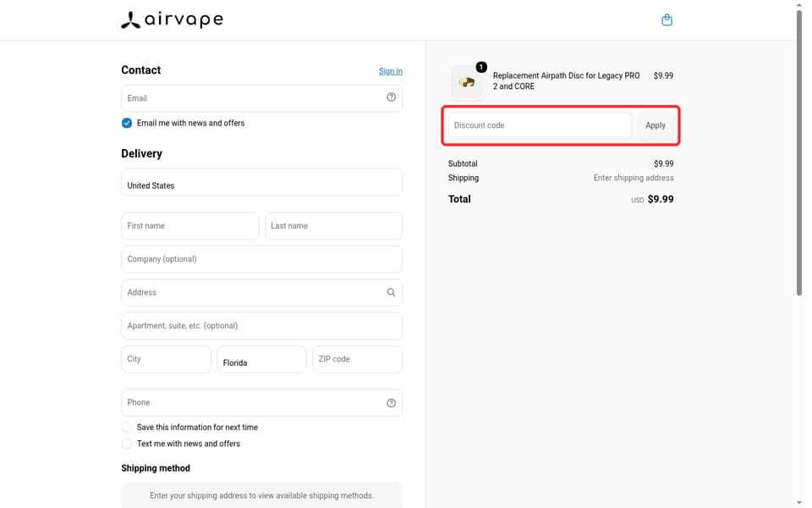This screenshot has width=812, height=508.
Task: Click the Subtotal label
Action: (463, 163)
